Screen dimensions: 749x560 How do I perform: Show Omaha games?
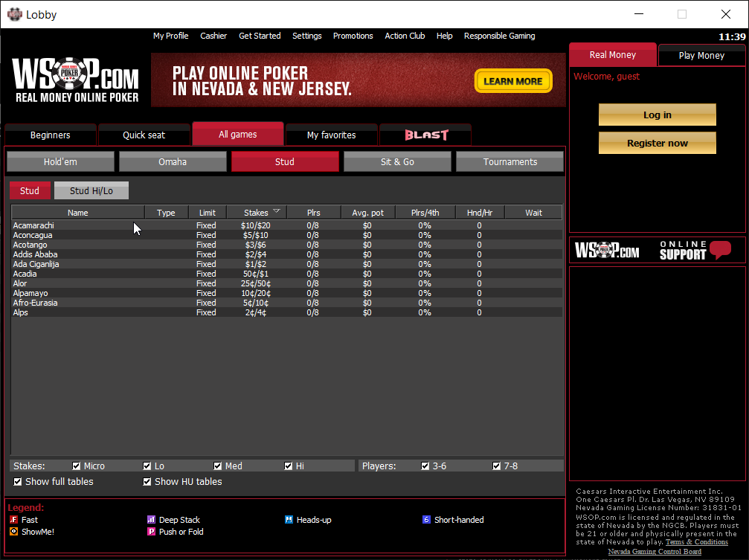(x=173, y=161)
